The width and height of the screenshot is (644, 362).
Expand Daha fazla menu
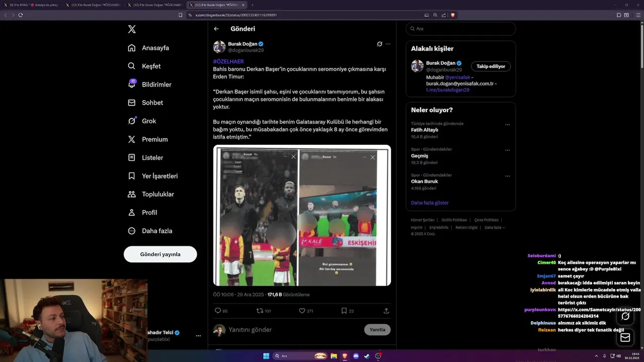point(150,231)
